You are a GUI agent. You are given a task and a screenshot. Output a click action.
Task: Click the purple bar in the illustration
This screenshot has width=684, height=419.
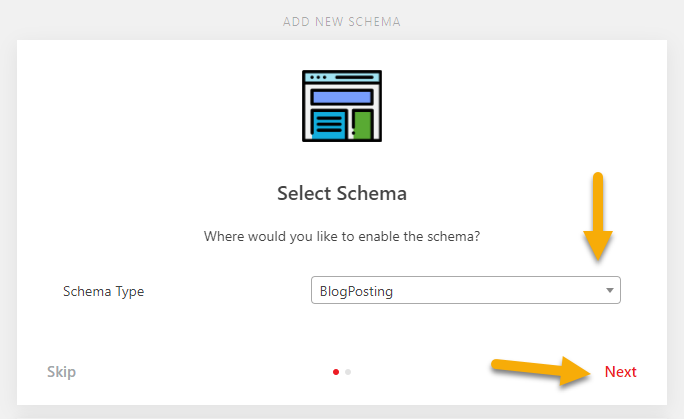[342, 97]
